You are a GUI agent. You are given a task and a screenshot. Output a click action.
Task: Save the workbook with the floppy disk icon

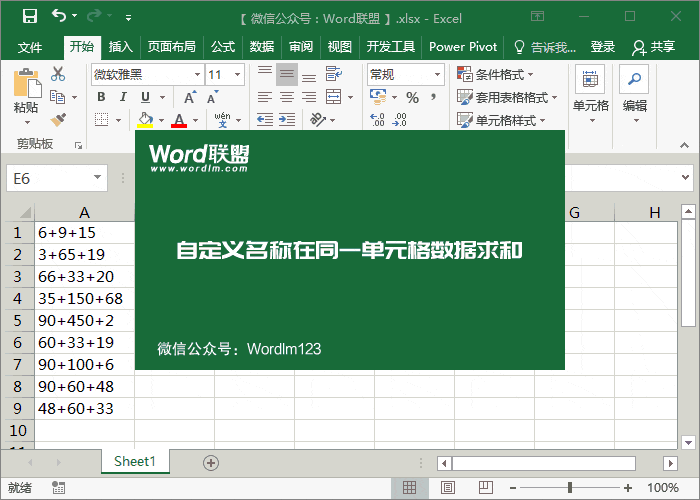(x=30, y=17)
